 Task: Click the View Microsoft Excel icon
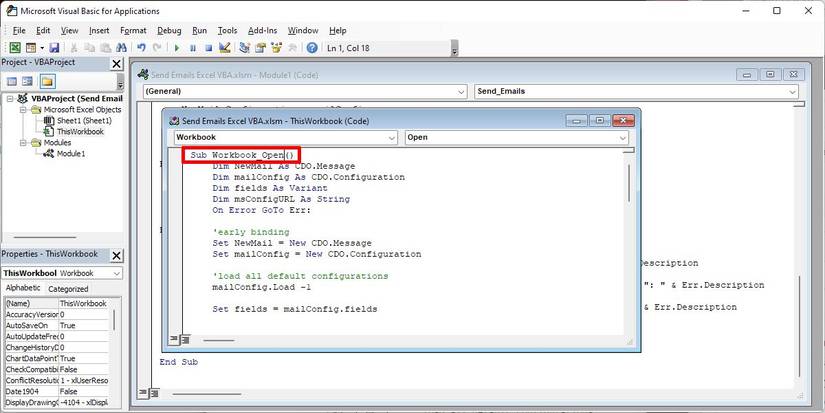[x=15, y=48]
